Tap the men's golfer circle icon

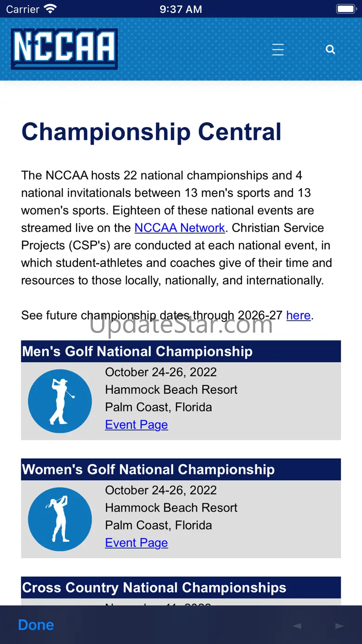click(60, 401)
